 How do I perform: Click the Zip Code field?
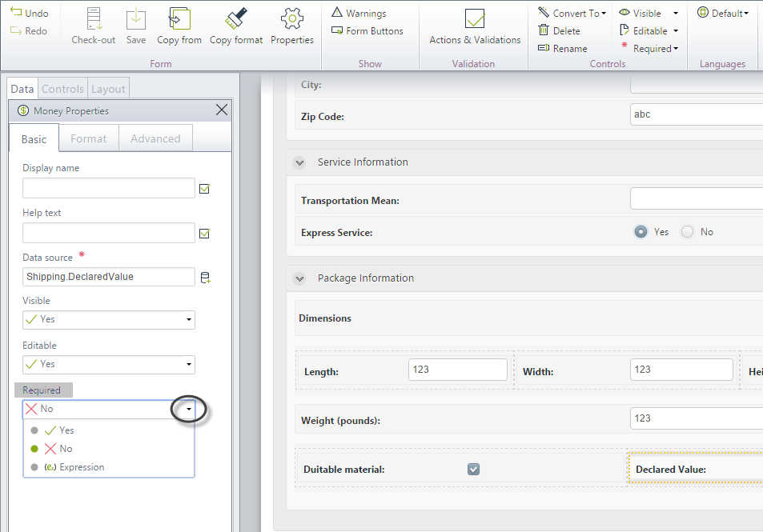click(697, 114)
